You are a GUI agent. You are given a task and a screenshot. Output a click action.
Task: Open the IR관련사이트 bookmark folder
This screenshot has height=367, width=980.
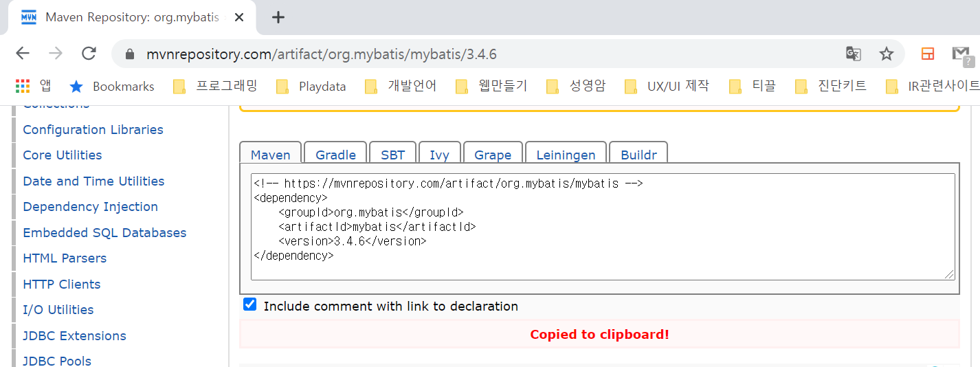pos(932,86)
